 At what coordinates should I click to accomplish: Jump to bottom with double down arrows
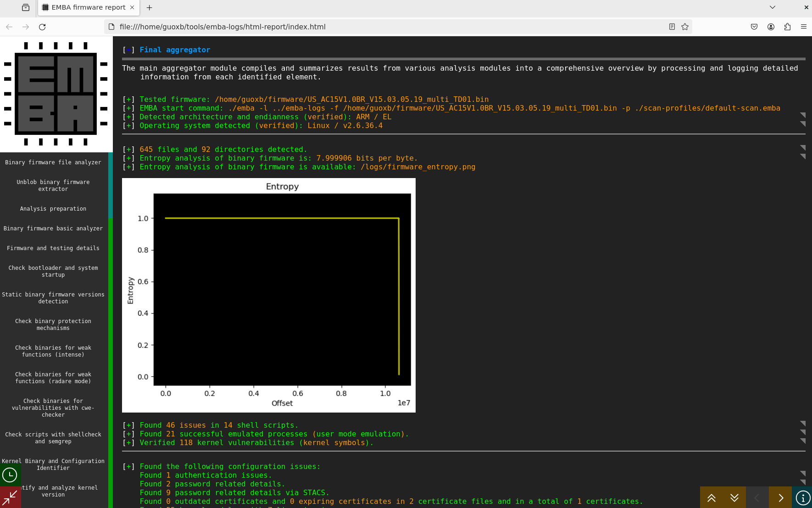(734, 497)
